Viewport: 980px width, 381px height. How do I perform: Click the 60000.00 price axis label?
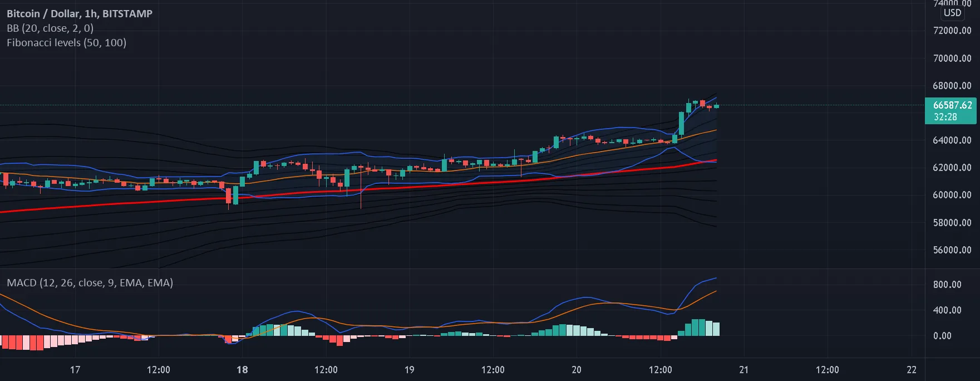(x=952, y=194)
